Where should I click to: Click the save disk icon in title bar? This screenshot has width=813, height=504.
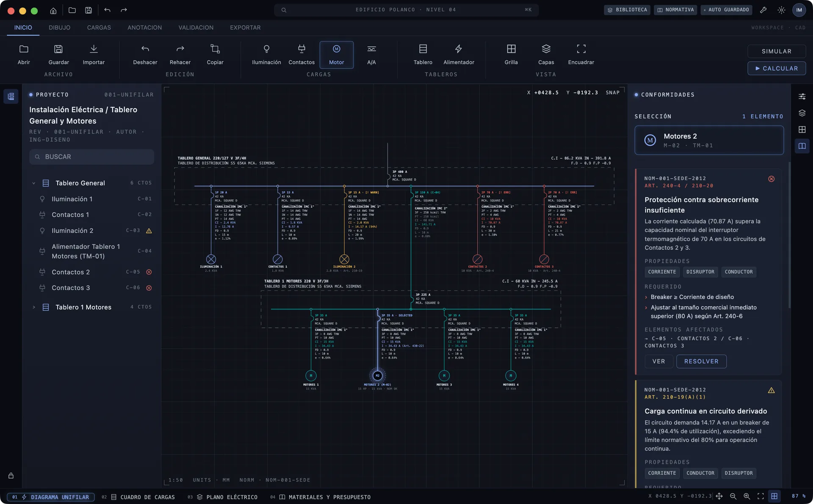point(88,10)
